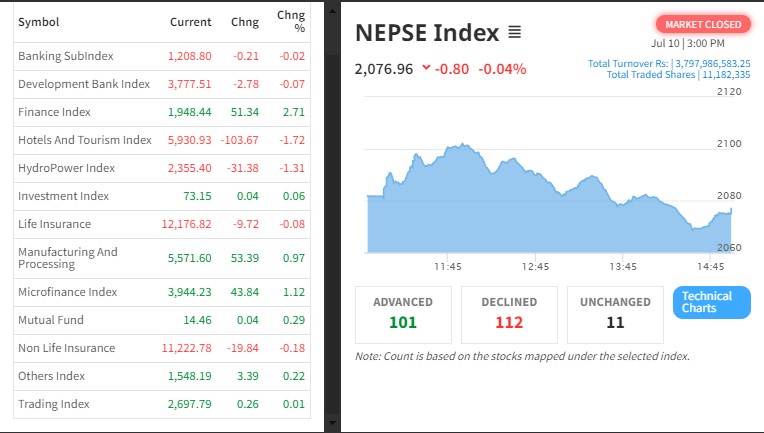Select the Finance Index entry
The width and height of the screenshot is (764, 433).
(x=54, y=112)
